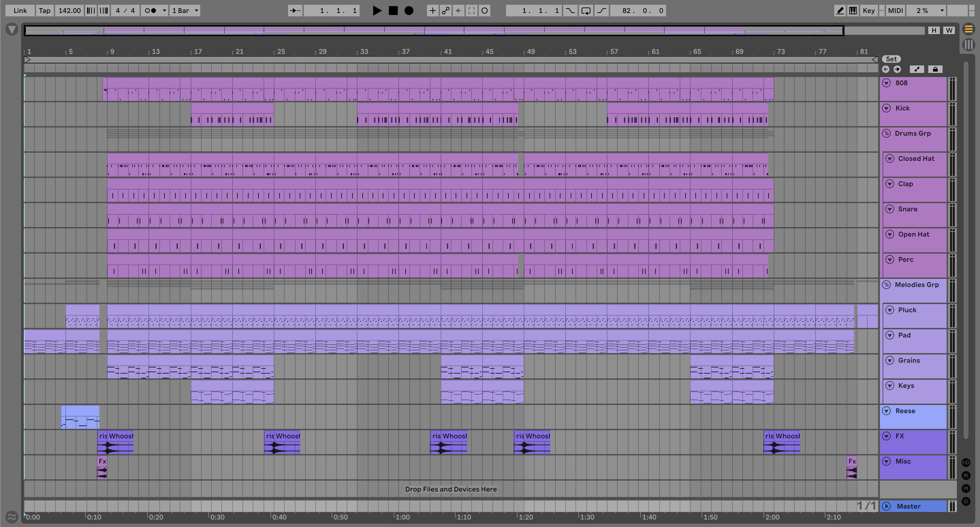Toggle the Arrangement Loop switch

(x=586, y=11)
